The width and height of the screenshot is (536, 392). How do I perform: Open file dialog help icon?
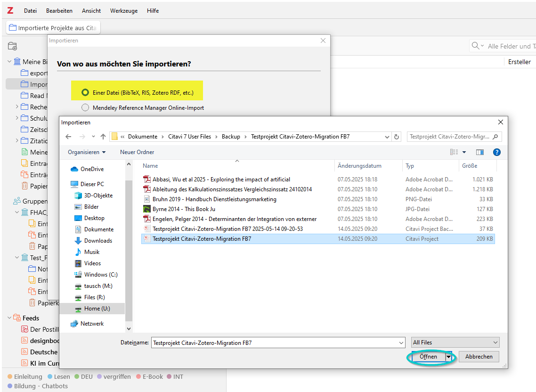pyautogui.click(x=497, y=152)
